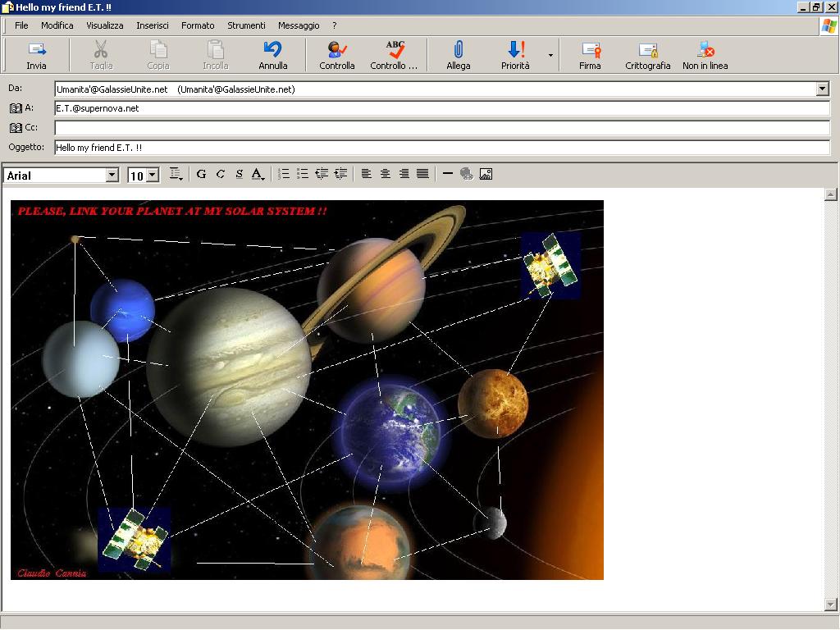Open the Messaggio menu
This screenshot has width=840, height=630.
[299, 25]
